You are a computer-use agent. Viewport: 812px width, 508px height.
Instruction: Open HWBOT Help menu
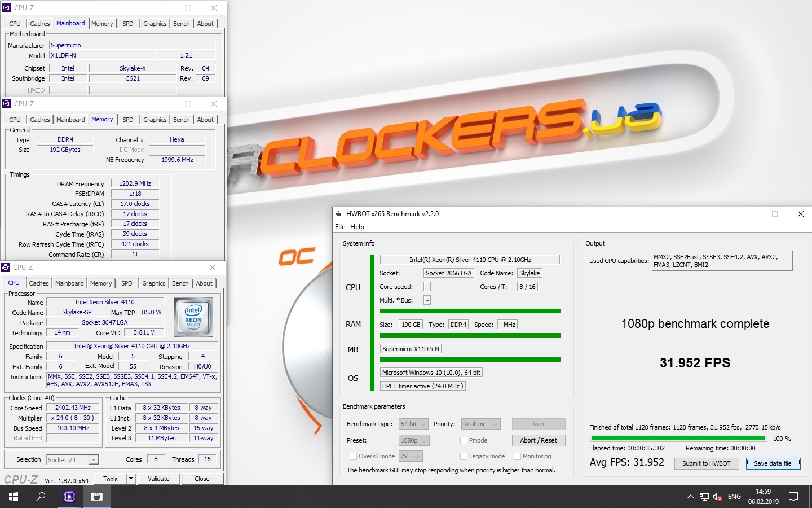click(x=357, y=227)
